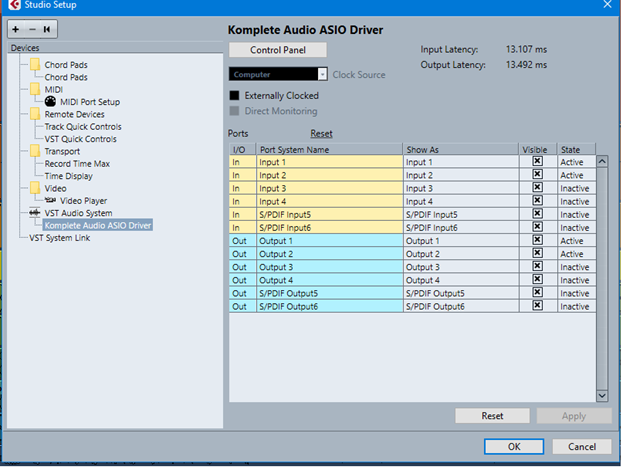Click the MIDI Port Setup connector icon
Image resolution: width=623 pixels, height=467 pixels.
50,102
